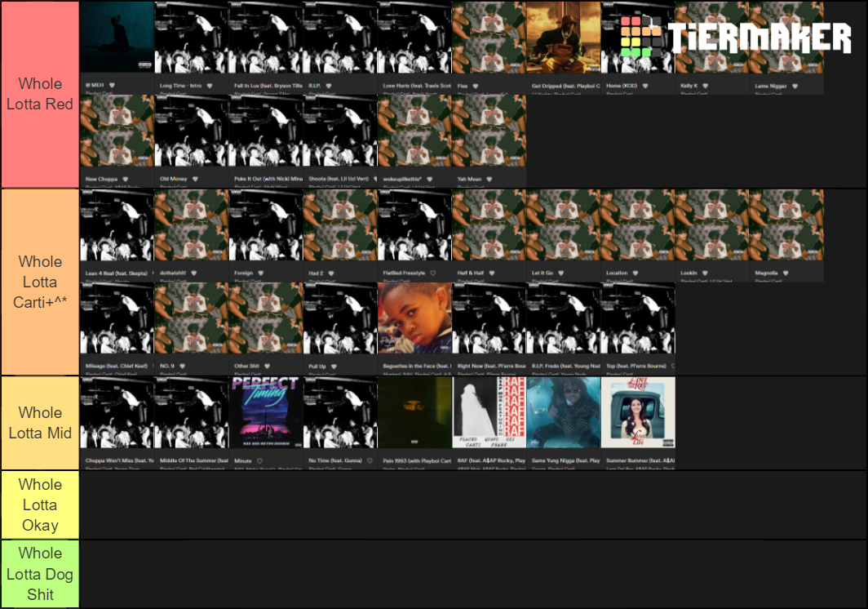Select the R.I.P. Fredo (feat. Young Nudy) cover
Image resolution: width=868 pixels, height=609 pixels.
point(564,318)
